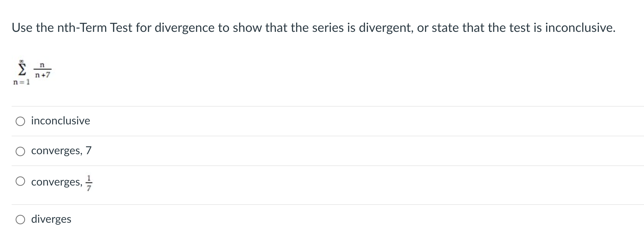Click the "diverges" answer text

coord(51,219)
